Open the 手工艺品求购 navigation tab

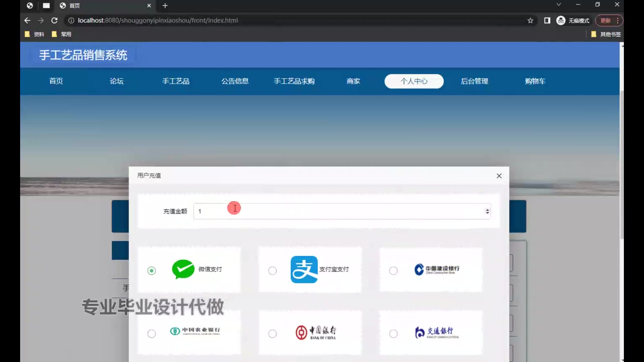coord(294,81)
